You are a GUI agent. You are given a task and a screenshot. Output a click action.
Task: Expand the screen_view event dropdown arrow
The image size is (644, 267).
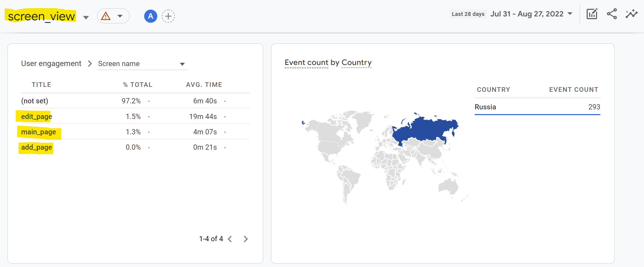coord(86,18)
